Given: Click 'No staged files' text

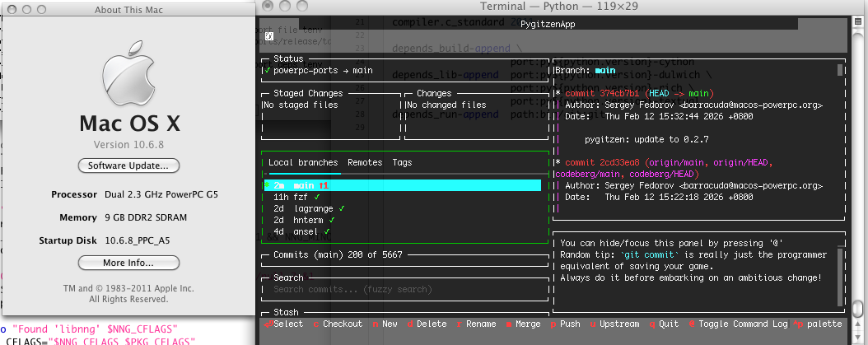Looking at the screenshot, I should coord(300,105).
